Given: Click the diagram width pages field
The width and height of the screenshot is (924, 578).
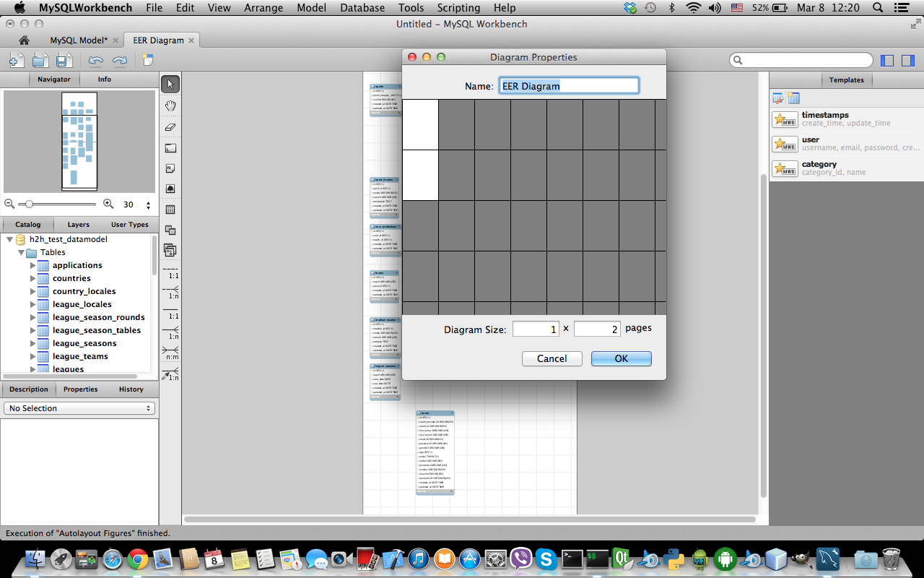Looking at the screenshot, I should coord(536,329).
